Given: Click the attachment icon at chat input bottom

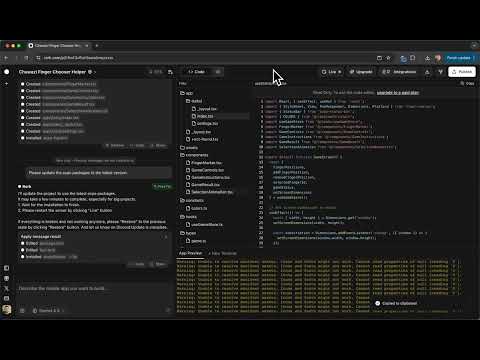Looking at the screenshot, I should point(22,311).
